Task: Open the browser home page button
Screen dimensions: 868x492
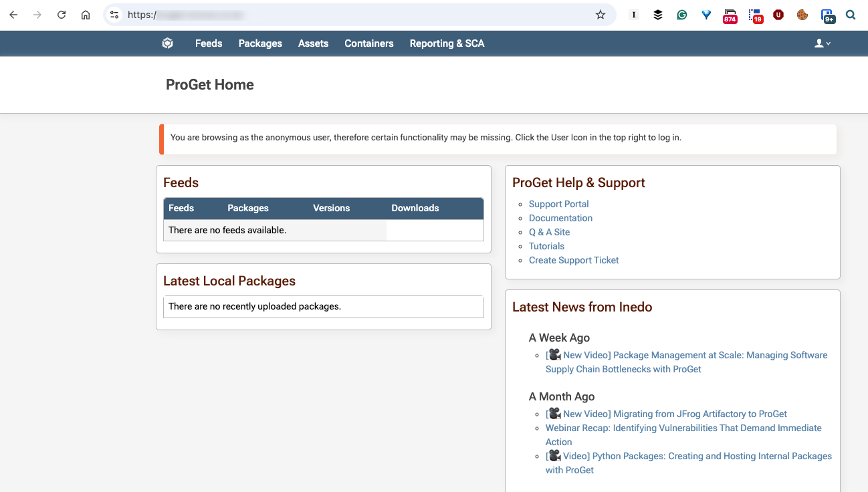Action: pyautogui.click(x=86, y=15)
